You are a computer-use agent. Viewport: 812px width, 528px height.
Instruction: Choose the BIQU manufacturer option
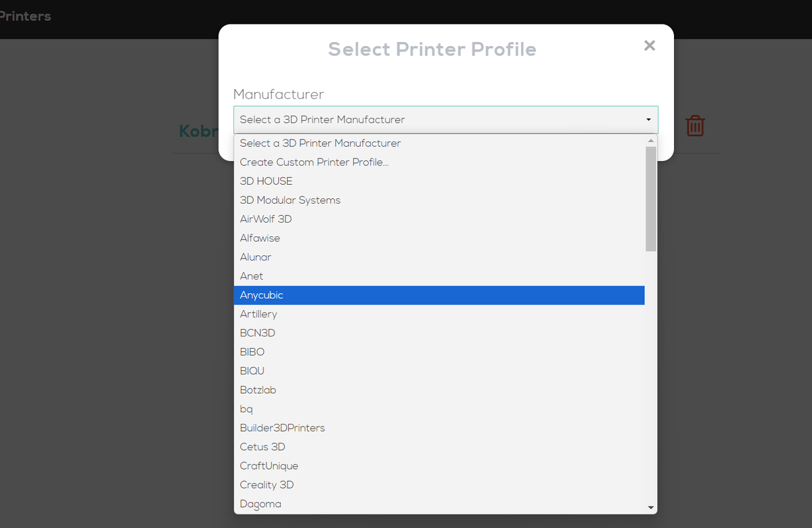point(252,371)
